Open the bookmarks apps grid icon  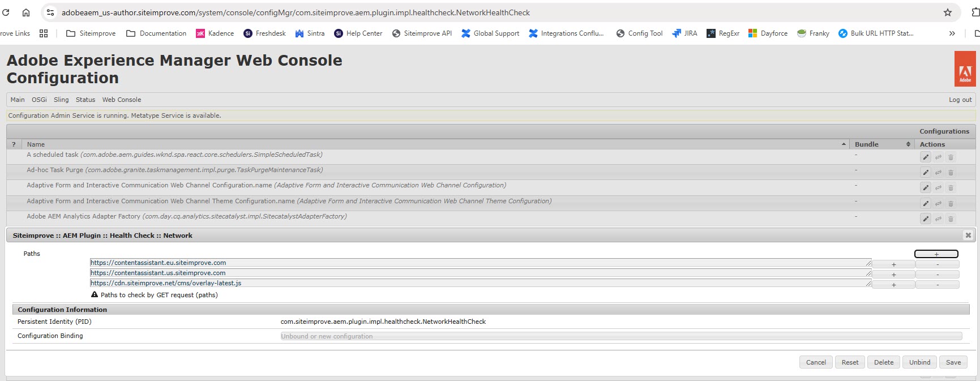44,33
